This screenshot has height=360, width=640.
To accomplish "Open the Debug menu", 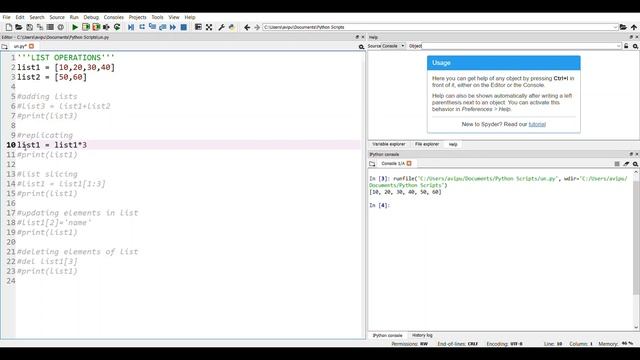I will click(x=91, y=17).
